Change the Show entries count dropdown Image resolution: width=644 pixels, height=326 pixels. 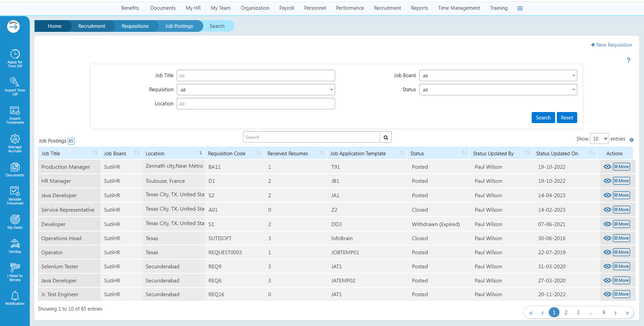click(x=599, y=139)
